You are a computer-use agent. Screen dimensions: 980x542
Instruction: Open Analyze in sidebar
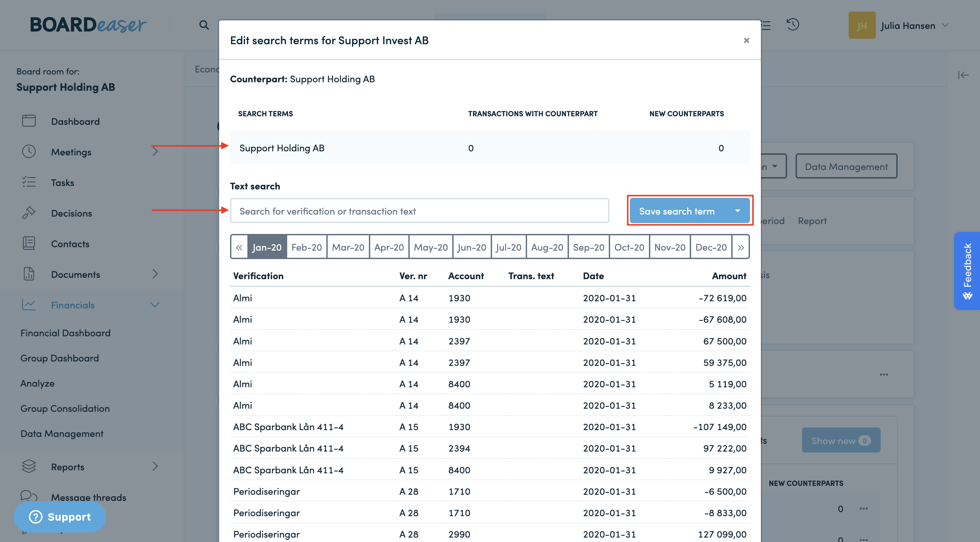coord(37,383)
